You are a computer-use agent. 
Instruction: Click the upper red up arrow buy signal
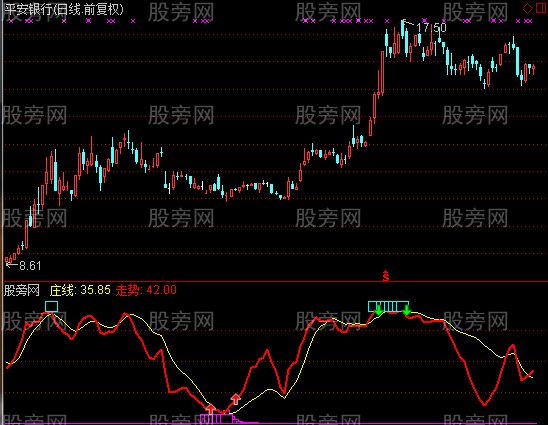tap(236, 399)
